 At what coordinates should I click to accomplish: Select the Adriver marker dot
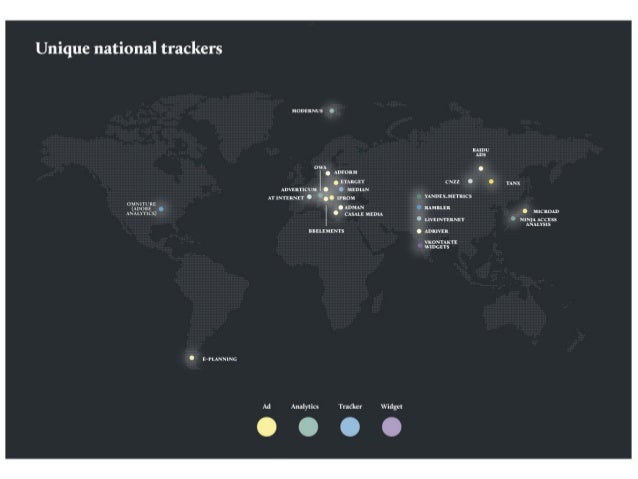419,231
